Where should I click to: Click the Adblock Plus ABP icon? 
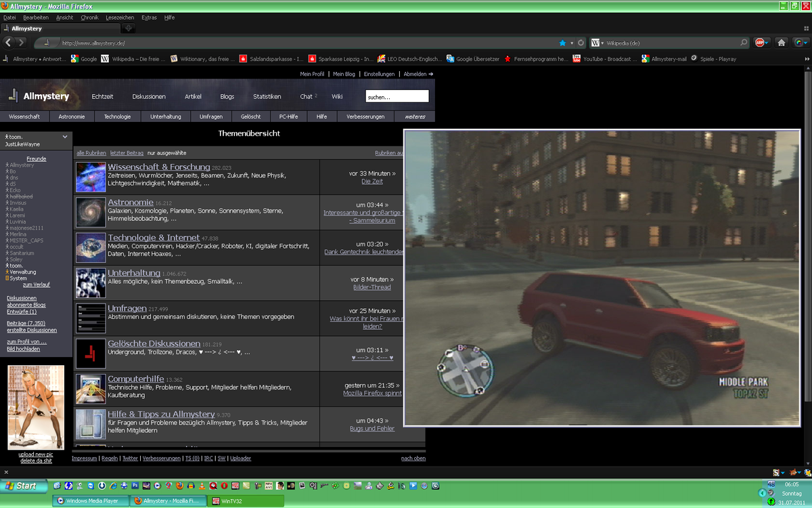[760, 43]
